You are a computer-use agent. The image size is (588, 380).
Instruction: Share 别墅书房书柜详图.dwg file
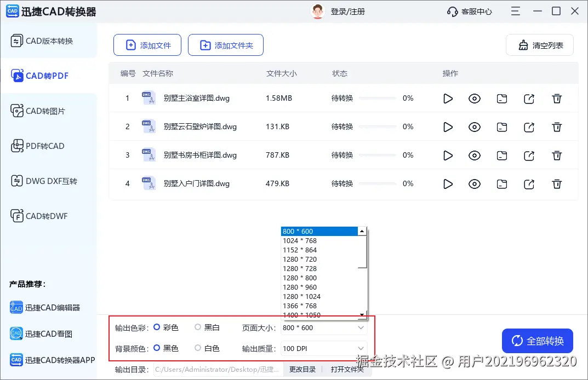(529, 156)
